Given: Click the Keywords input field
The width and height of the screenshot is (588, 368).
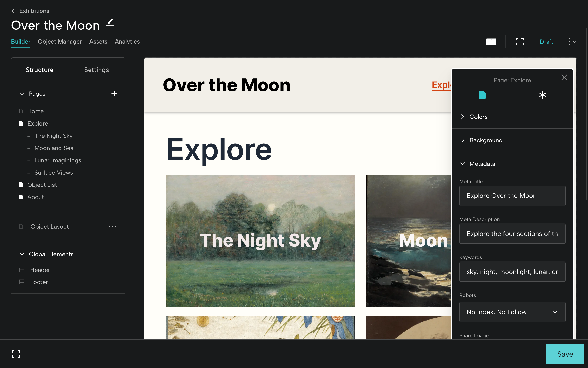Looking at the screenshot, I should tap(512, 272).
